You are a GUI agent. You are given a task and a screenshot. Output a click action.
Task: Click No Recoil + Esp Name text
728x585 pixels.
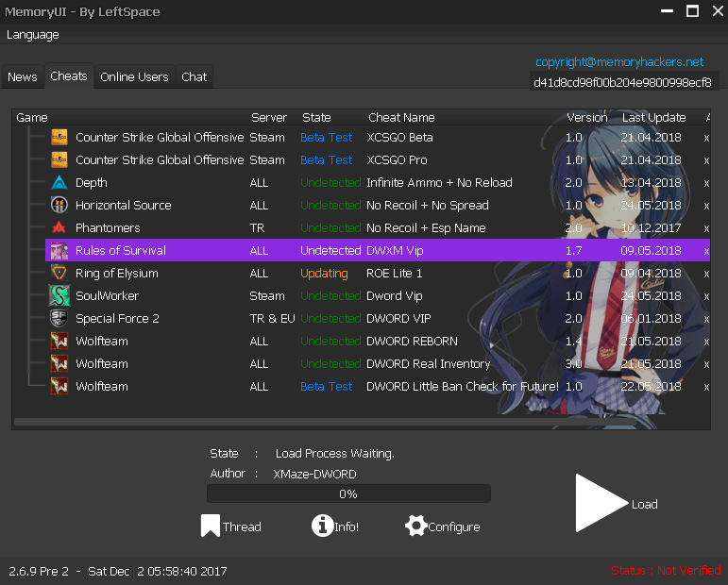click(426, 227)
